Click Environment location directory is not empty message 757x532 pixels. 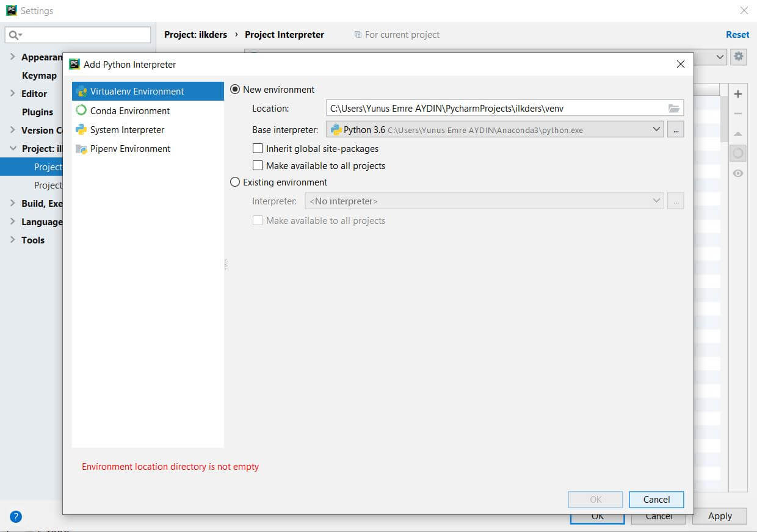[x=170, y=467]
